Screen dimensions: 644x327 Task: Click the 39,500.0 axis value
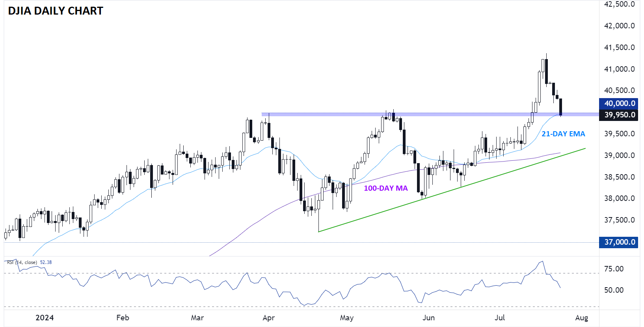619,134
